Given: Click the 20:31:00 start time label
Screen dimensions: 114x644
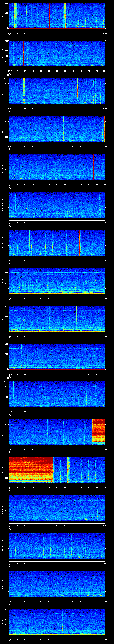Looking at the screenshot, I should 9,601.
